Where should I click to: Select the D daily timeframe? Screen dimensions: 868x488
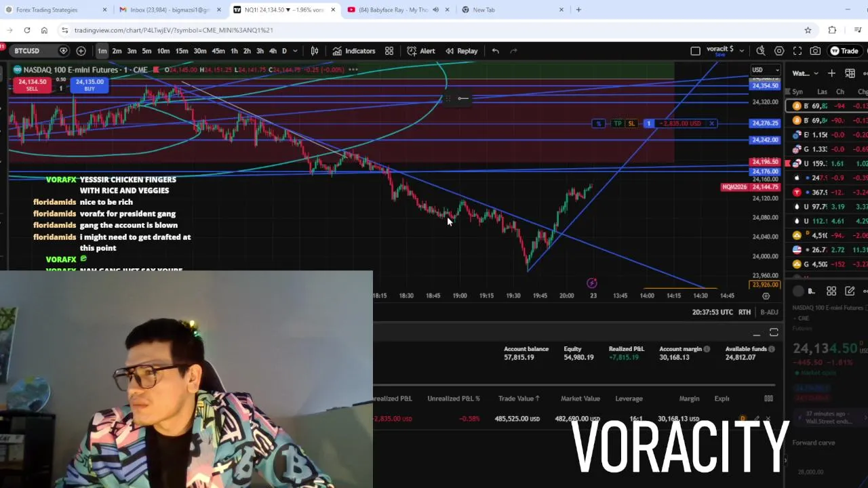[x=284, y=51]
